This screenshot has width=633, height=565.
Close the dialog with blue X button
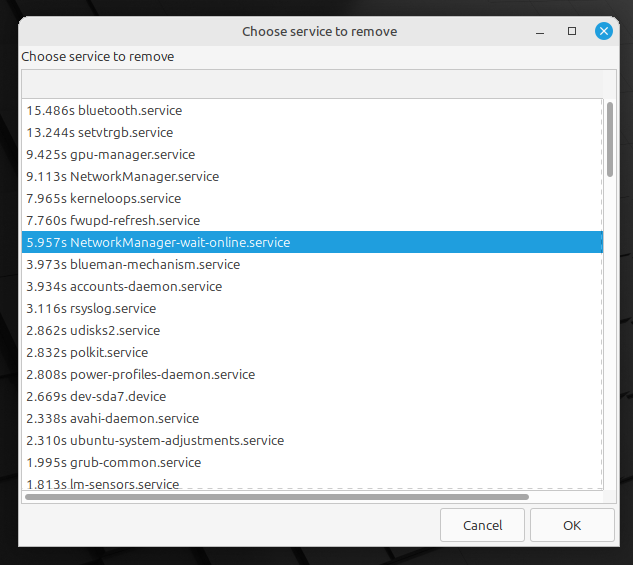(604, 31)
